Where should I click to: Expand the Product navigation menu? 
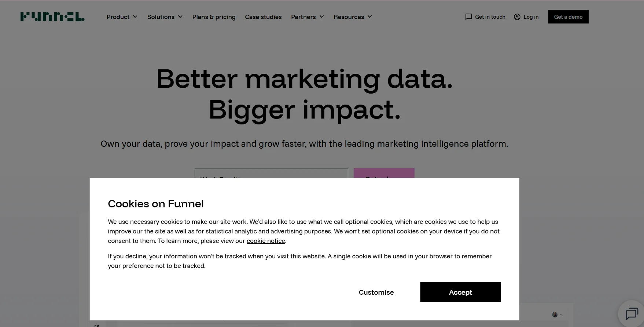(121, 17)
